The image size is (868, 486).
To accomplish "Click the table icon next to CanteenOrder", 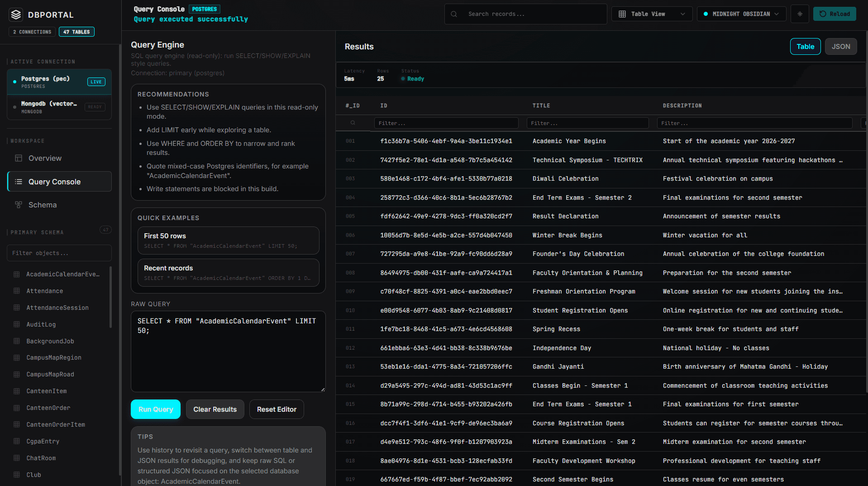I will click(17, 408).
